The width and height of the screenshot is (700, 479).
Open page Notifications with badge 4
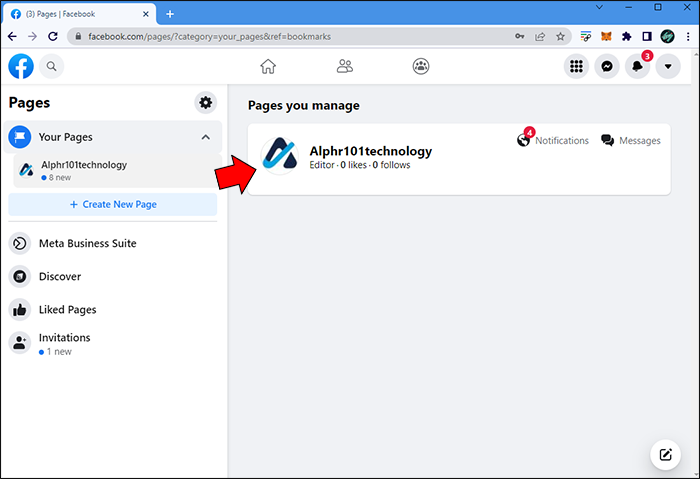[x=553, y=140]
